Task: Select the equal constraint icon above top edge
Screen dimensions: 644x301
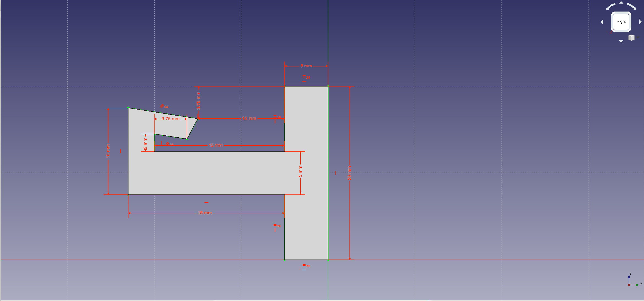Action: point(304,76)
